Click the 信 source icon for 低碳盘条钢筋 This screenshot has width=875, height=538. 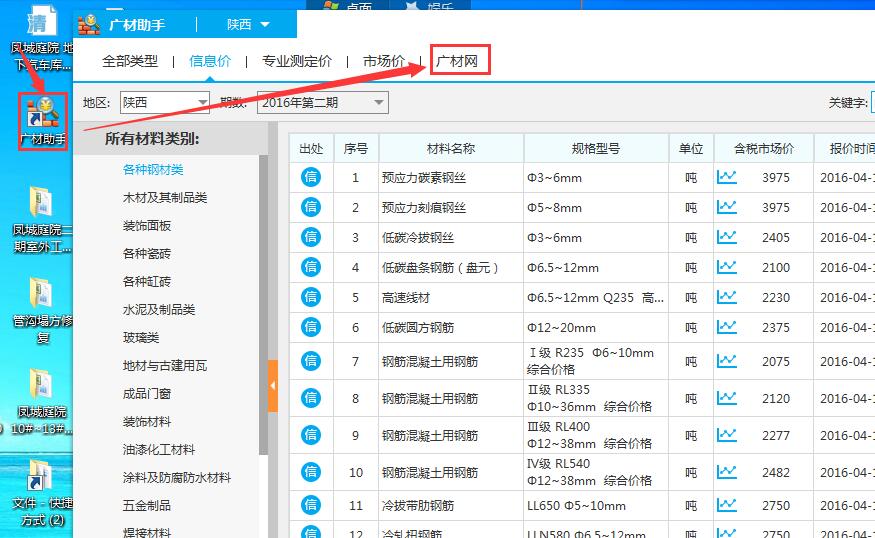click(311, 267)
